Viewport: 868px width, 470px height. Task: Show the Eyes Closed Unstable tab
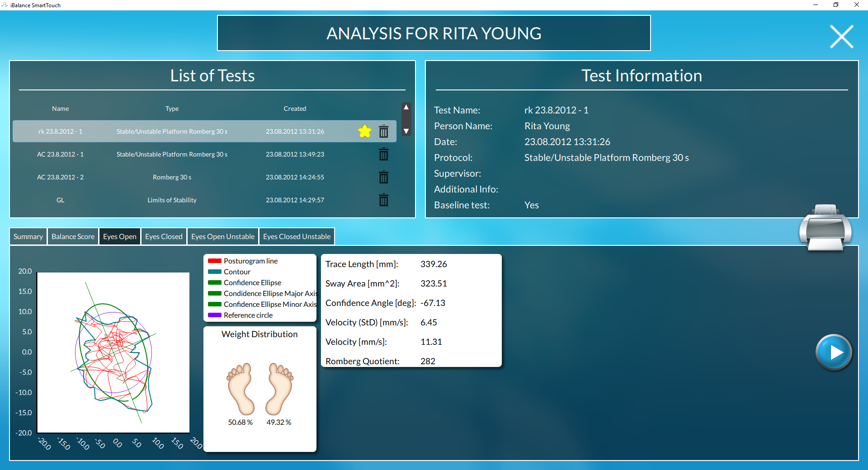[297, 236]
